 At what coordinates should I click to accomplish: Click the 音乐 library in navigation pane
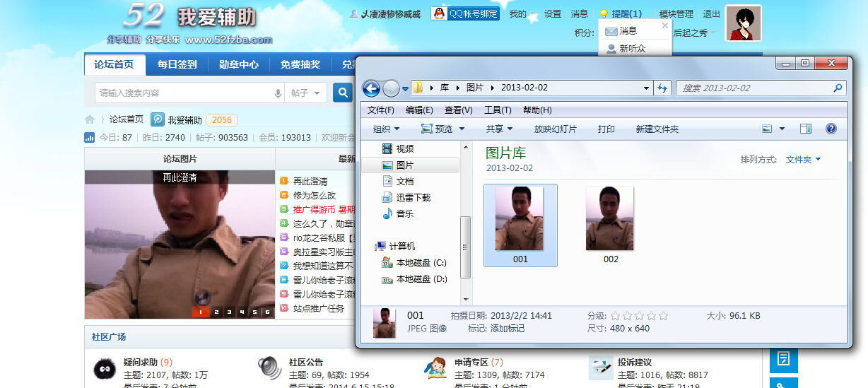coord(404,213)
